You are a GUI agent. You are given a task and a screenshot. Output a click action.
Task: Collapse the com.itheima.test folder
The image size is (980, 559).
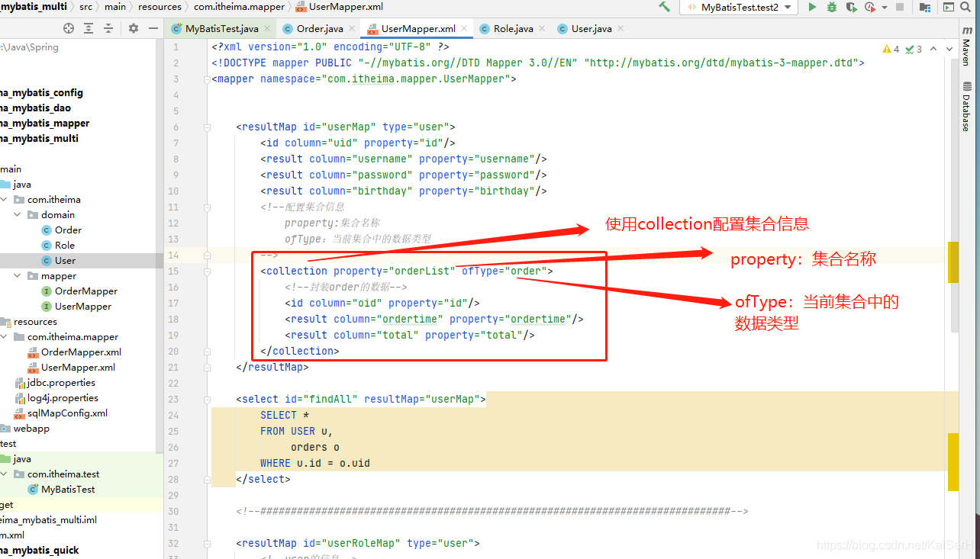pos(3,474)
